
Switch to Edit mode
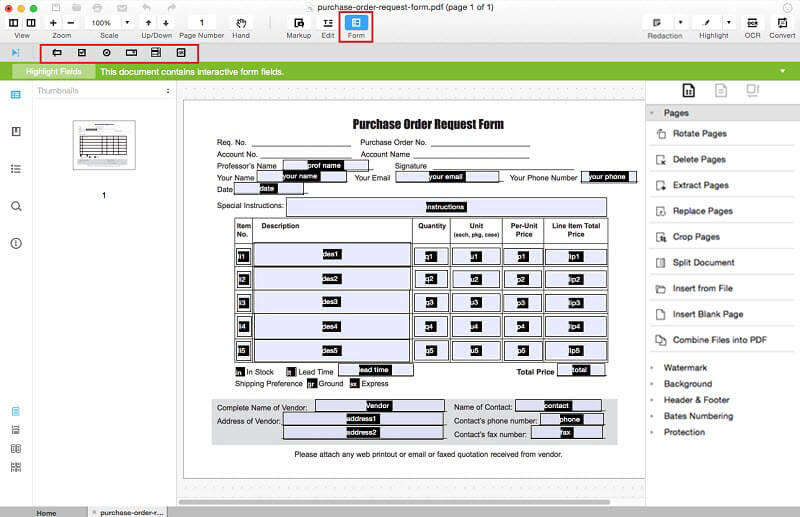tap(328, 27)
